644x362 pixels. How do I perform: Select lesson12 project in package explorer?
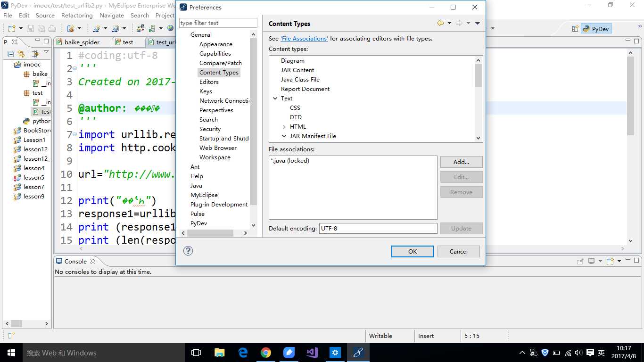35,149
